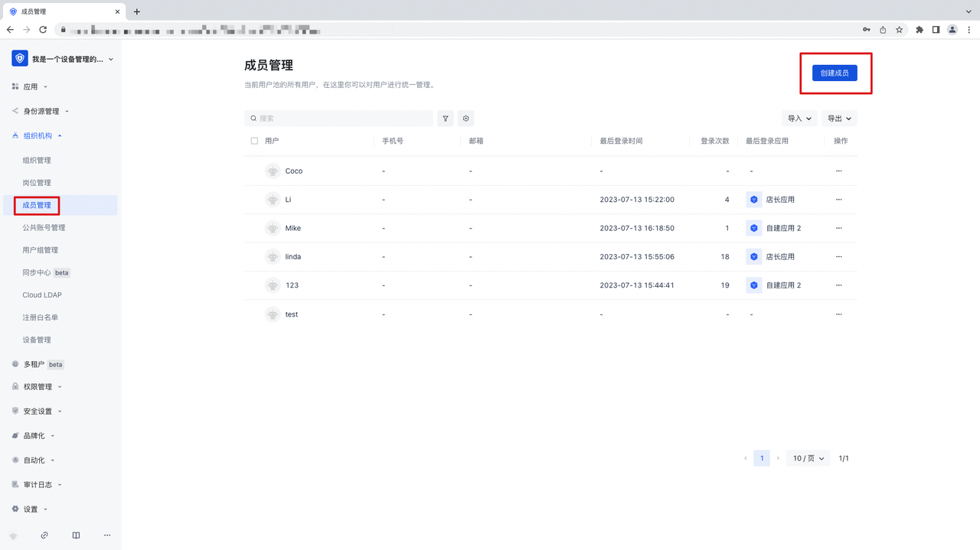Click the filter funnel icon beside search
Screen dimensions: 980x550
[446, 119]
